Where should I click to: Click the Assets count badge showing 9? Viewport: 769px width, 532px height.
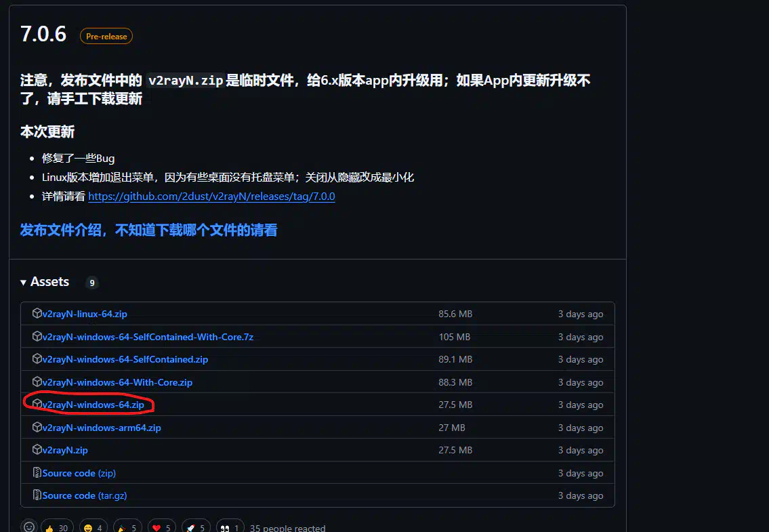point(92,283)
